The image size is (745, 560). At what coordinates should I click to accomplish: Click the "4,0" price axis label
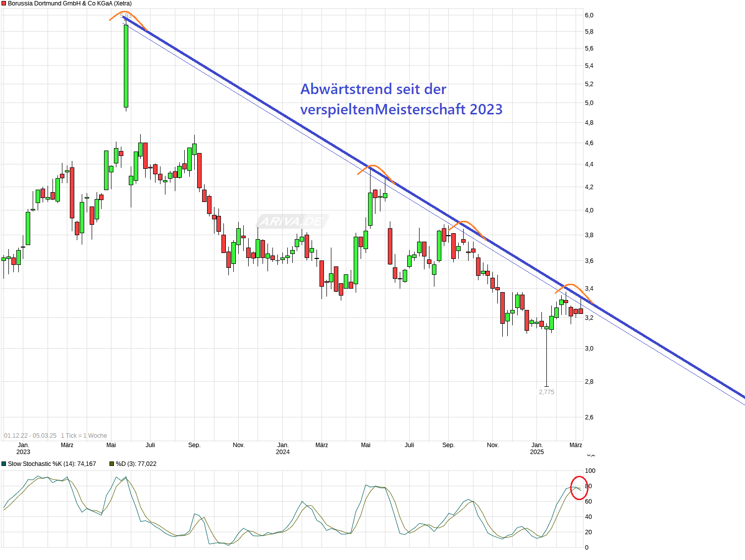point(589,210)
